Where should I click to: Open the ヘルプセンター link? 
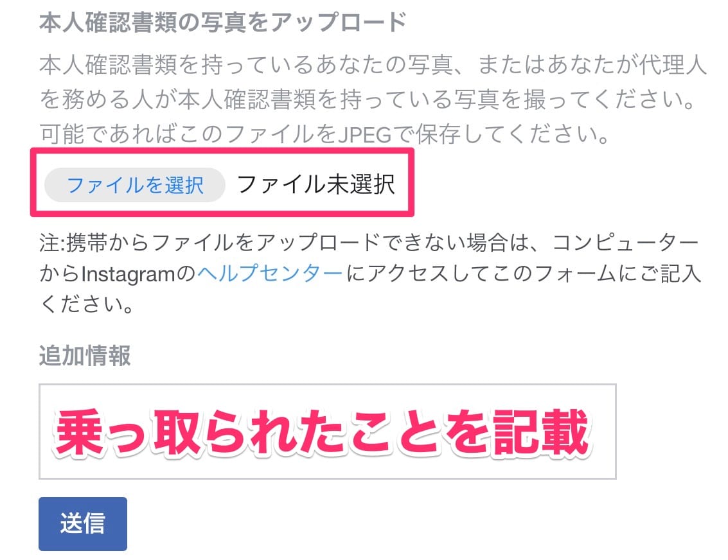pos(270,274)
